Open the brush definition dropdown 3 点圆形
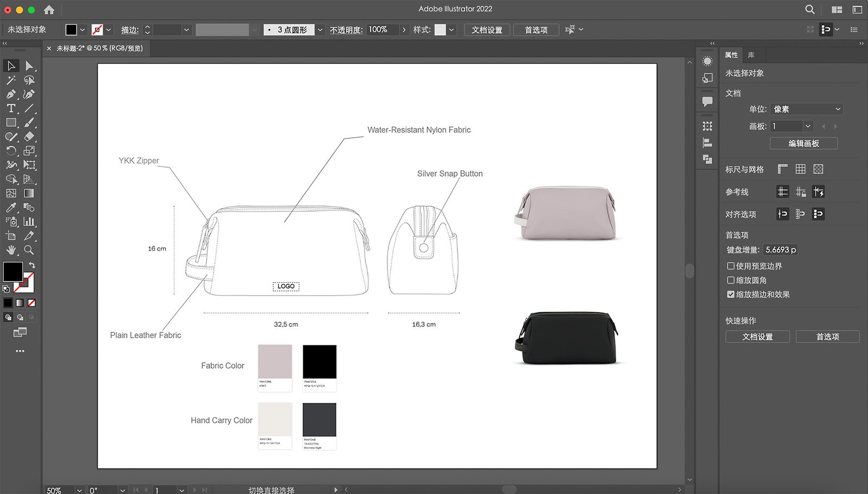Screen dimensions: 868x494 tap(320, 30)
